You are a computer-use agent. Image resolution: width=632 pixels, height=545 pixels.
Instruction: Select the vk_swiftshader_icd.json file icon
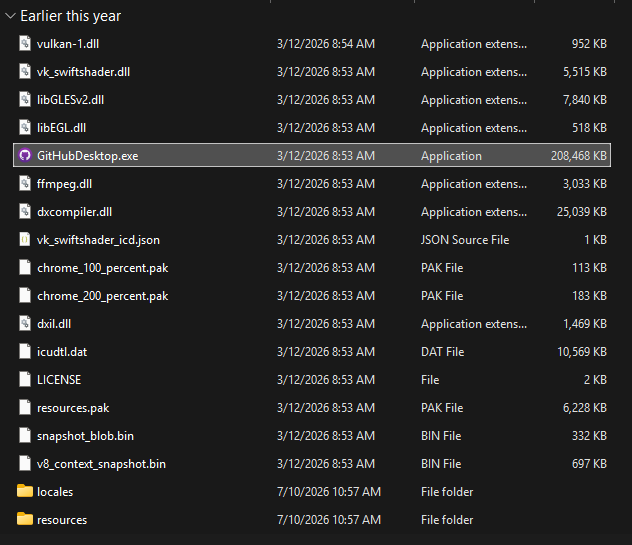(x=25, y=239)
